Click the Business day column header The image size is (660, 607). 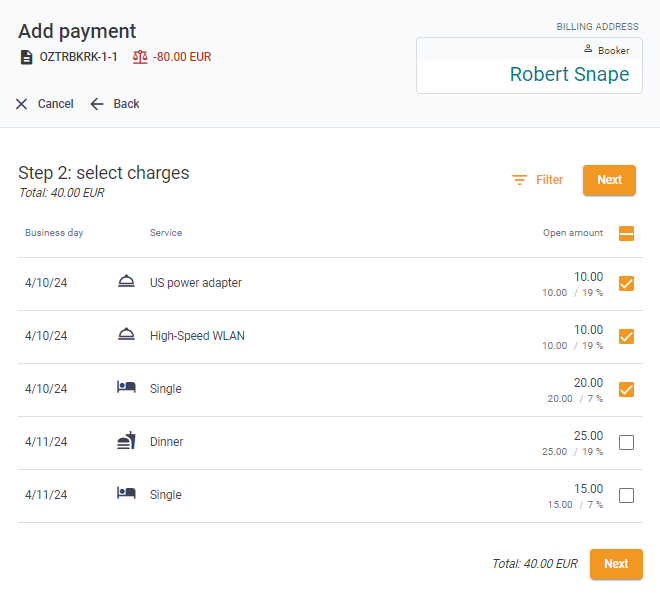pyautogui.click(x=54, y=233)
